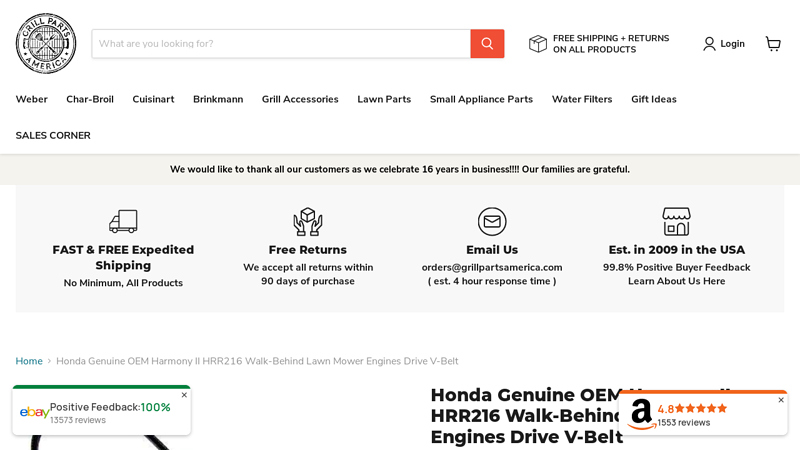This screenshot has width=800, height=450.
Task: Click '13573 reviews' in eBay popup
Action: tap(78, 420)
